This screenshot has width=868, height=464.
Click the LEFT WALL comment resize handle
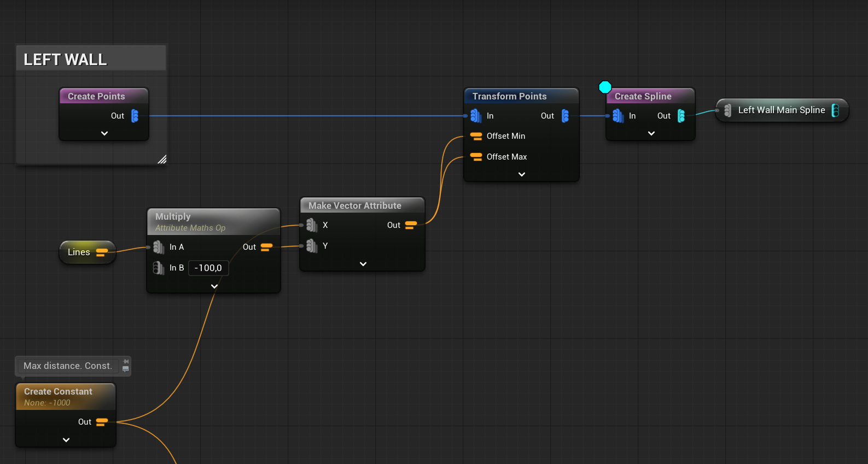[x=162, y=160]
